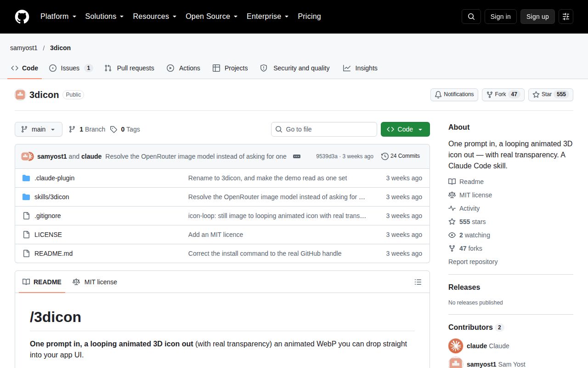
Task: Open the Security and quality tab
Action: pos(295,68)
